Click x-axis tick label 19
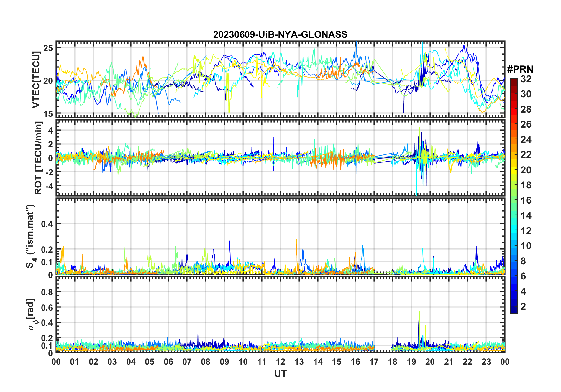 point(411,362)
